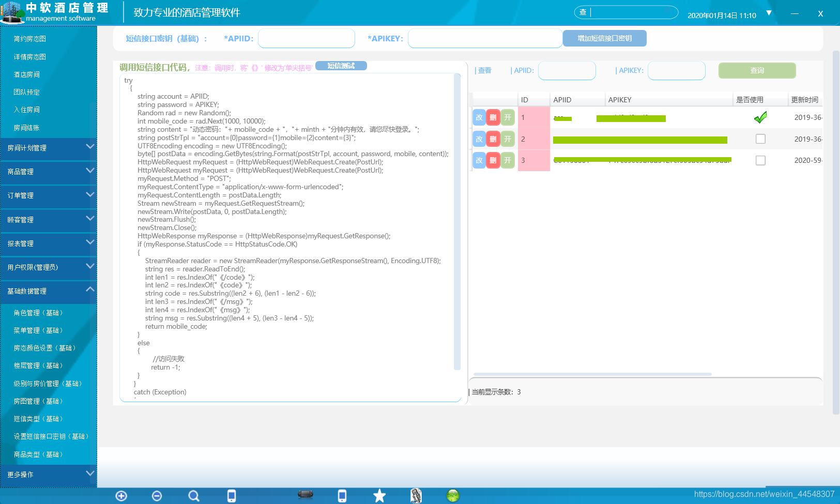Toggle the 是否使用 checkmark for row ID 1
Viewport: 840px width, 504px height.
point(760,117)
